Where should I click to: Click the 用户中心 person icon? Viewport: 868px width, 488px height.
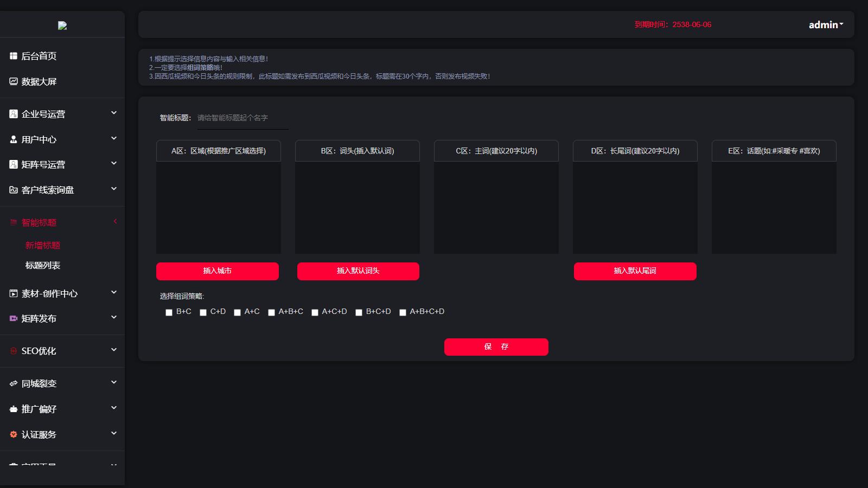(x=14, y=139)
